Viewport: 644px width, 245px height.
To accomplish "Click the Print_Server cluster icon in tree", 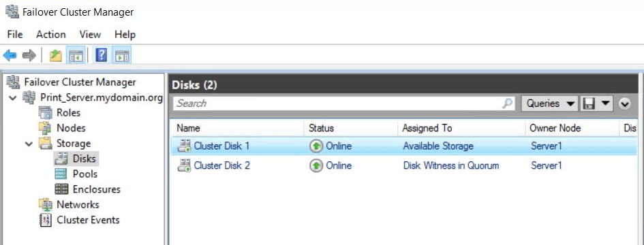I will click(x=29, y=98).
